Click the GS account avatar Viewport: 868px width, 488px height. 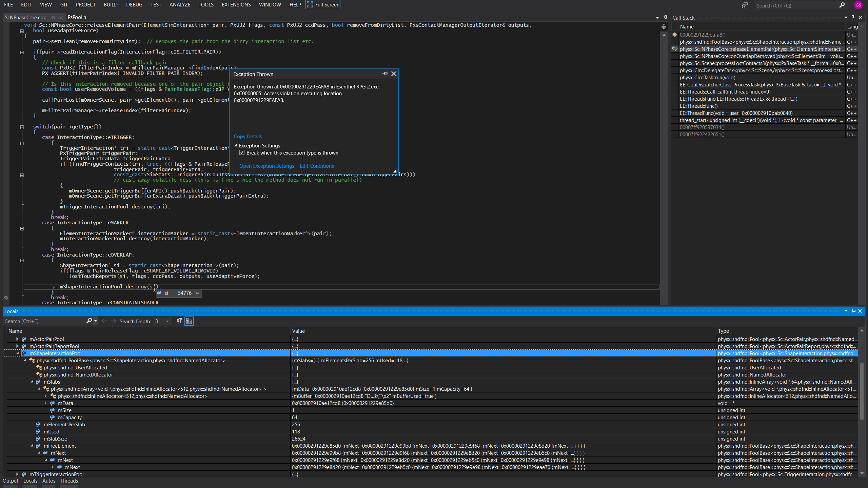pyautogui.click(x=858, y=5)
